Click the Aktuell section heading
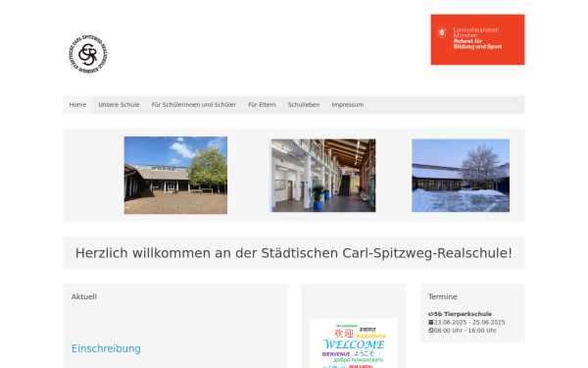The image size is (588, 368). [x=84, y=296]
